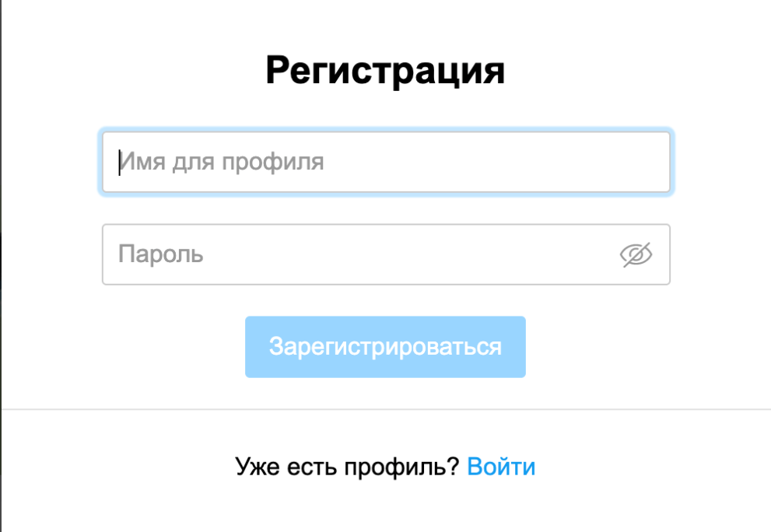This screenshot has height=532, width=771.
Task: Focus the "Пароль" password field
Action: [x=358, y=254]
